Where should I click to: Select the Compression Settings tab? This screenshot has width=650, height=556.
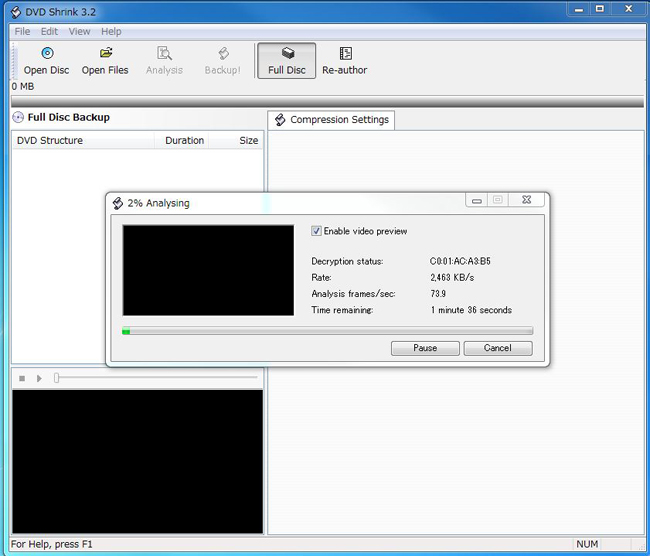click(331, 120)
